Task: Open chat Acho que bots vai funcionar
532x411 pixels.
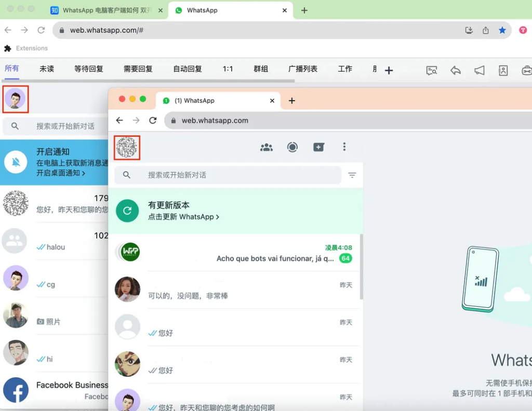Action: point(236,252)
